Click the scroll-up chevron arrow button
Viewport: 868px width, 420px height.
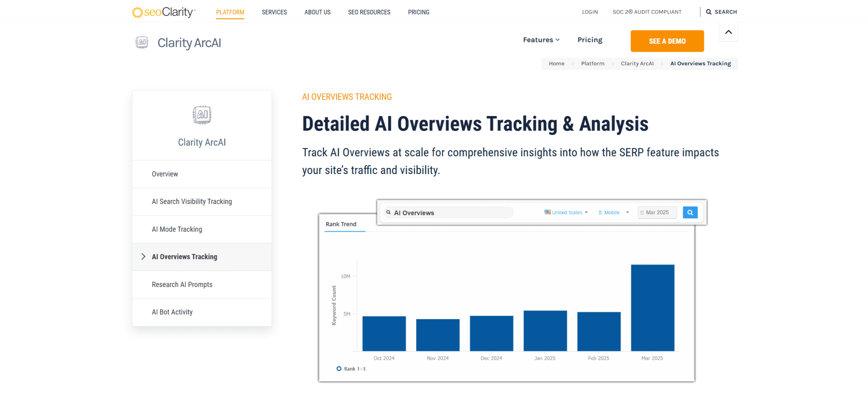(728, 32)
